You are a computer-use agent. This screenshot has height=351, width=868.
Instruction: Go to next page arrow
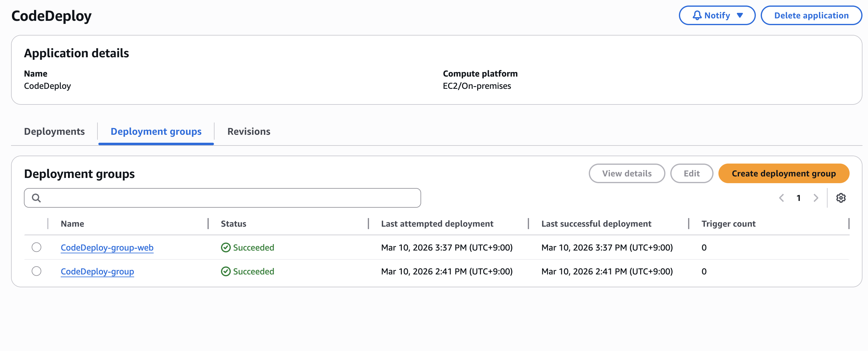click(815, 198)
